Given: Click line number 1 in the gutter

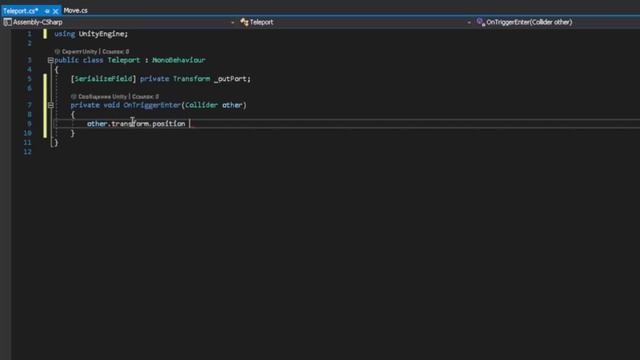Looking at the screenshot, I should coord(29,34).
